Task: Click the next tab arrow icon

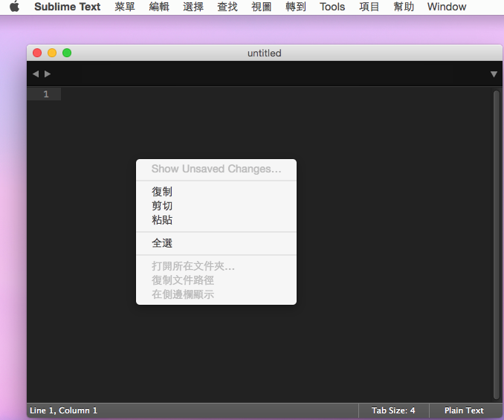Action: coord(48,74)
